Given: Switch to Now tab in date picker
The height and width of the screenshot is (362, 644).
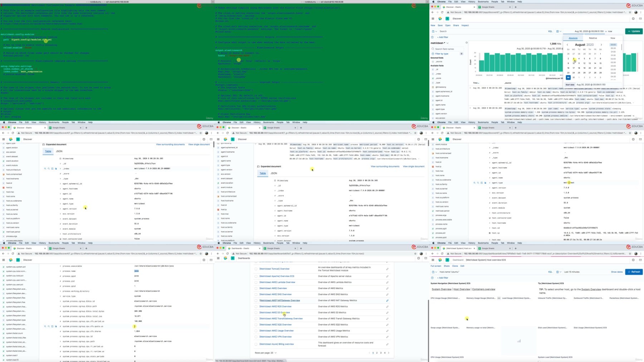Looking at the screenshot, I should pyautogui.click(x=613, y=38).
